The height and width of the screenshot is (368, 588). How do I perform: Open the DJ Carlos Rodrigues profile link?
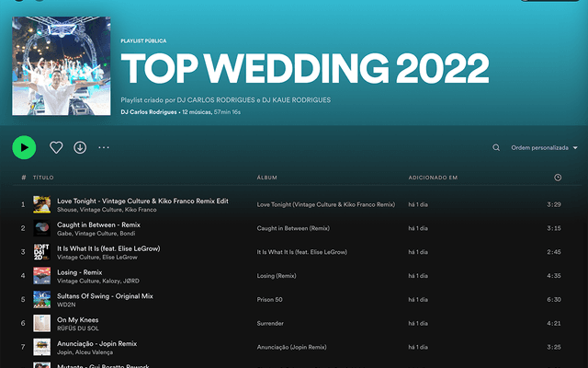[149, 112]
